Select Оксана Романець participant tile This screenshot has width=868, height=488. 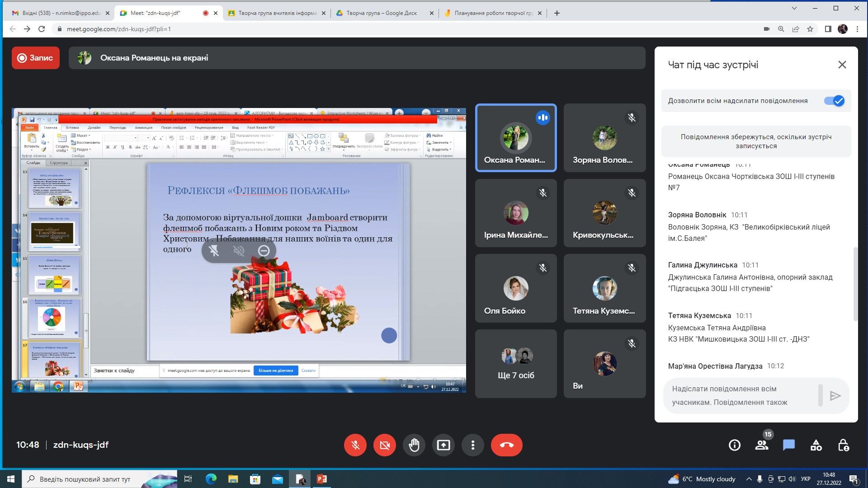(x=516, y=138)
